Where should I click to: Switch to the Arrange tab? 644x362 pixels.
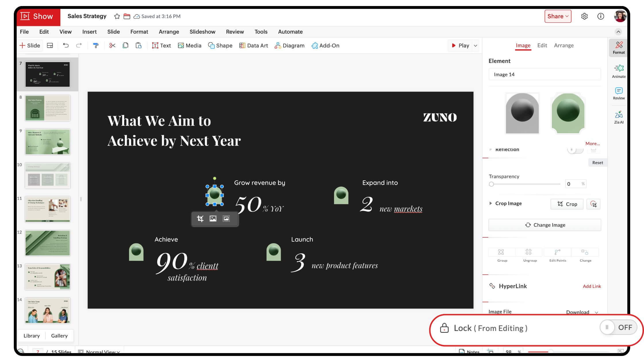[563, 45]
